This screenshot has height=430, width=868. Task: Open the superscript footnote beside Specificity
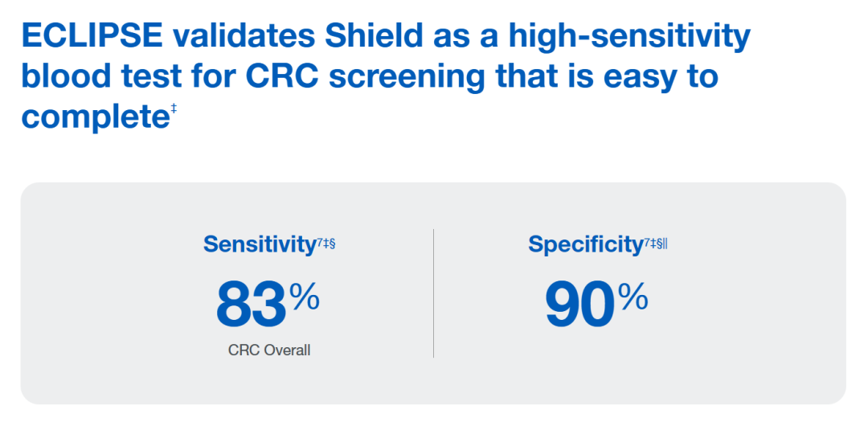coord(656,241)
